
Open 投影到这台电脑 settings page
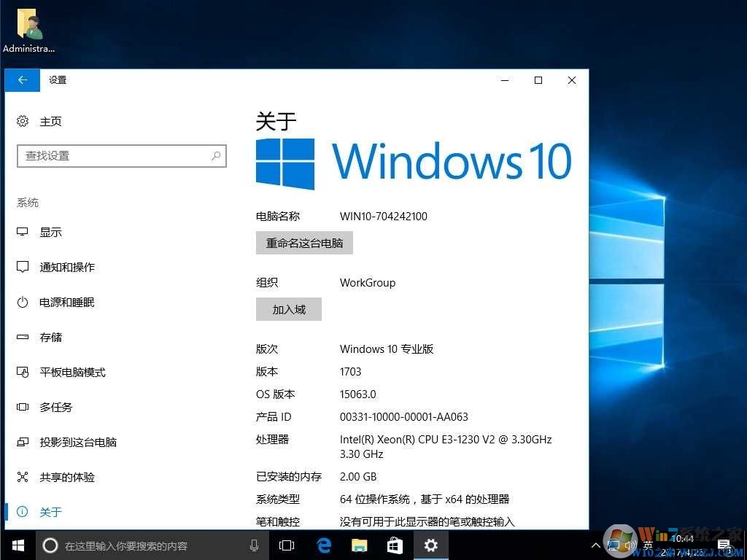[78, 442]
